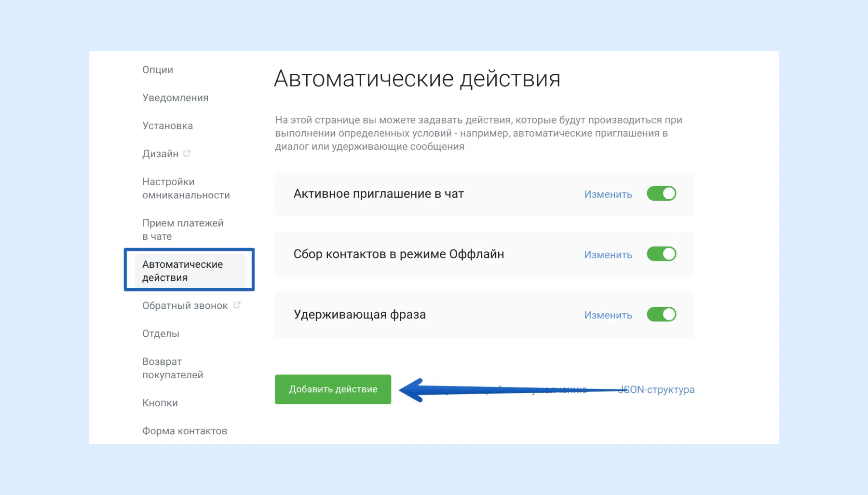Viewport: 868px width, 495px height.
Task: Click Изменить for Удерживающая фраза
Action: (x=608, y=315)
